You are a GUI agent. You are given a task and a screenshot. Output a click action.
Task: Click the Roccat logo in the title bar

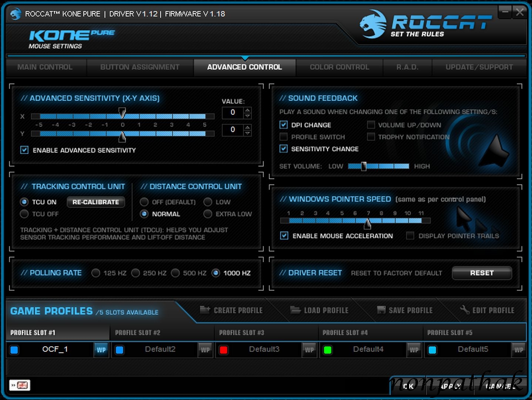[16, 14]
